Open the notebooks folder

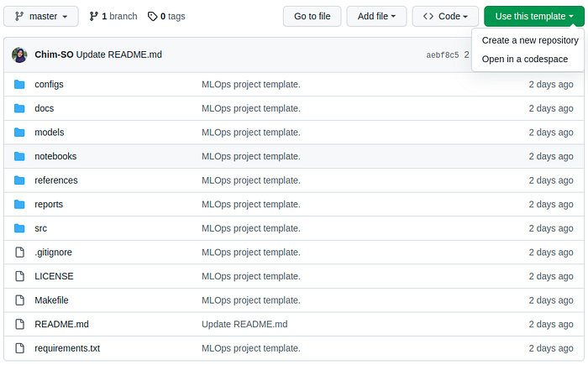(55, 156)
